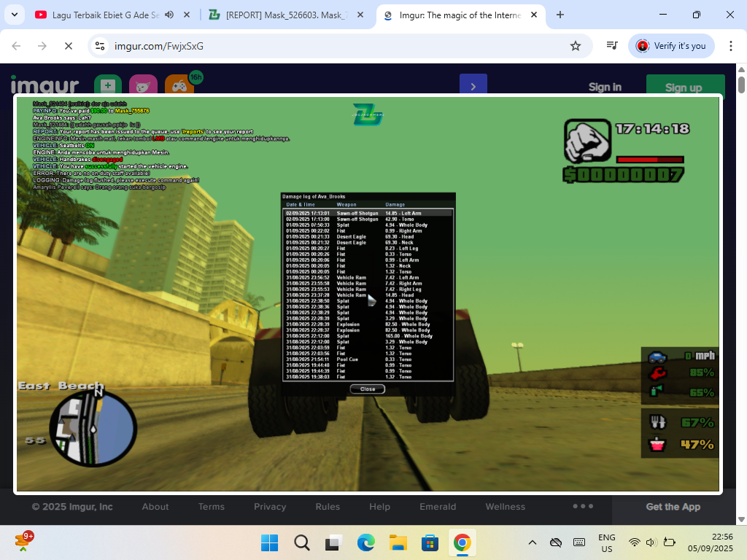This screenshot has height=560, width=747.
Task: Open the orange game controller icon
Action: (179, 85)
